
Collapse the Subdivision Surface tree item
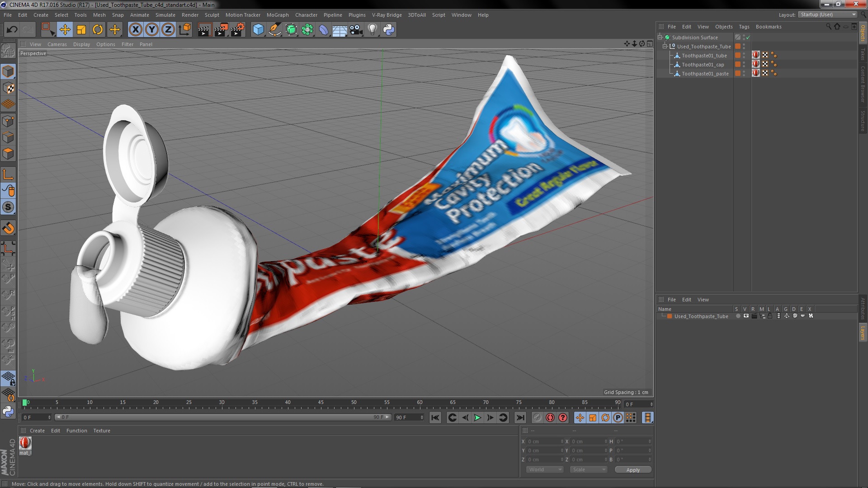pos(660,37)
